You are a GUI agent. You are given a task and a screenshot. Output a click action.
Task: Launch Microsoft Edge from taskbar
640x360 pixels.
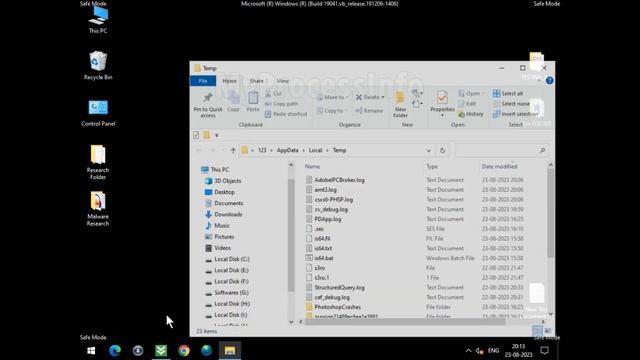pos(115,351)
